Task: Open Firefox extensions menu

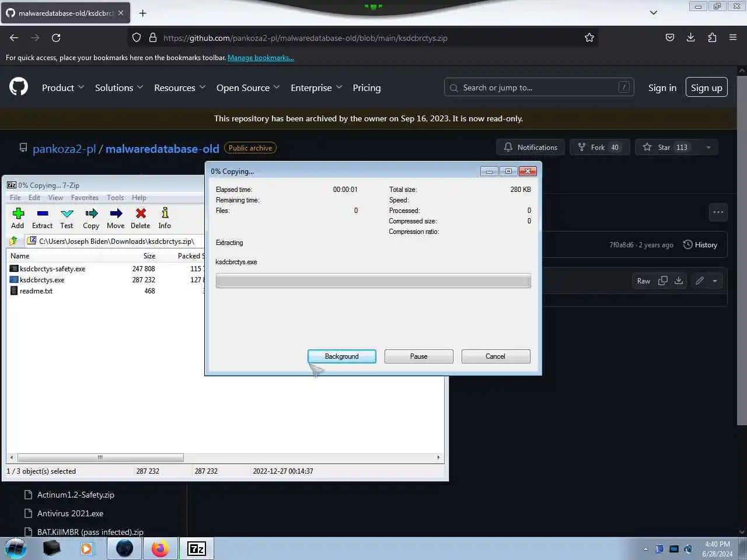Action: coord(712,37)
